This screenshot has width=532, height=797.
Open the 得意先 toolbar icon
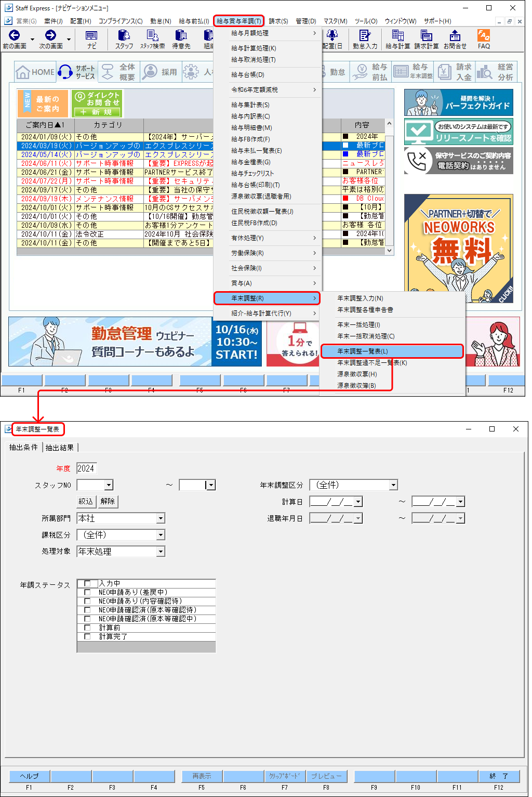tap(181, 39)
